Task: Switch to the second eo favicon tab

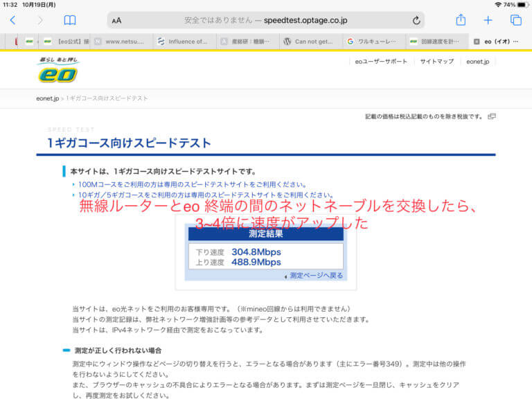Action: pos(48,42)
